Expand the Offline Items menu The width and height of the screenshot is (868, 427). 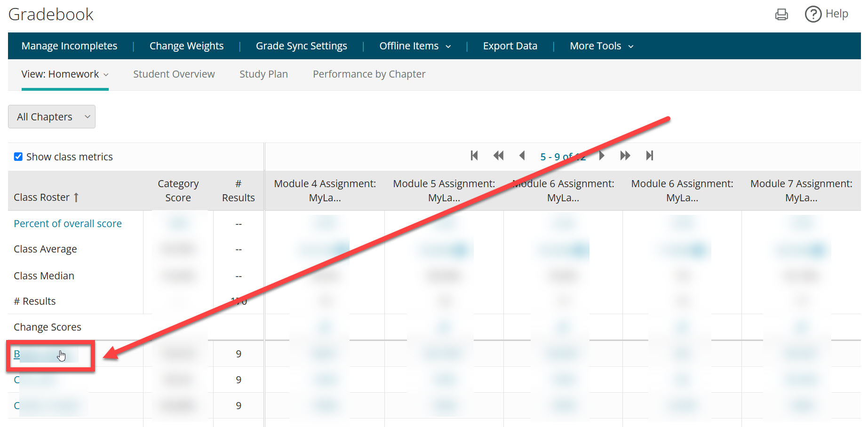tap(415, 46)
